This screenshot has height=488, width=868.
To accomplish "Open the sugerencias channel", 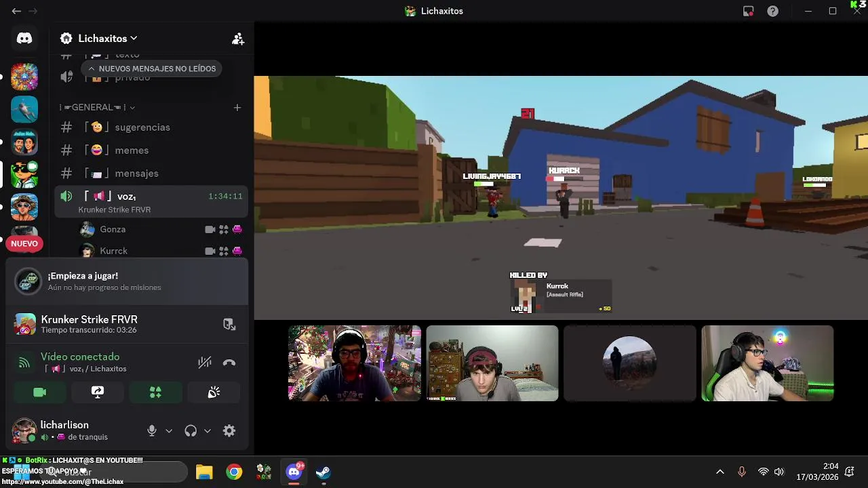I will pyautogui.click(x=151, y=127).
